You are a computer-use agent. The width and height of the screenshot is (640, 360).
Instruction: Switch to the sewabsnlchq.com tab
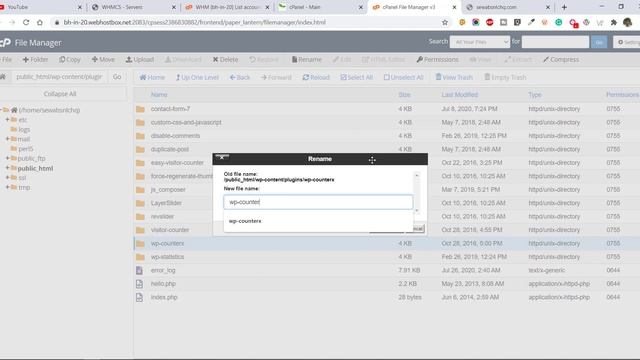click(x=508, y=7)
